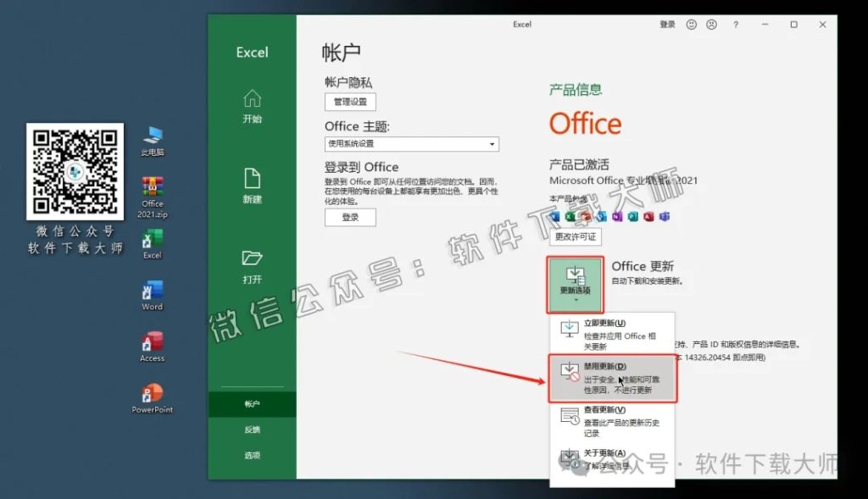The image size is (868, 499).
Task: Click the Outlook icon in product information
Action: 601,217
